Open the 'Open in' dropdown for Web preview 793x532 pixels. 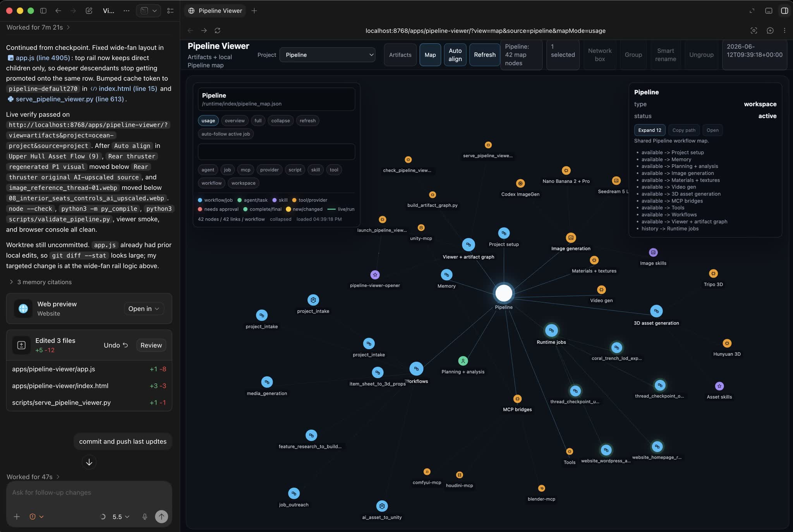(144, 309)
